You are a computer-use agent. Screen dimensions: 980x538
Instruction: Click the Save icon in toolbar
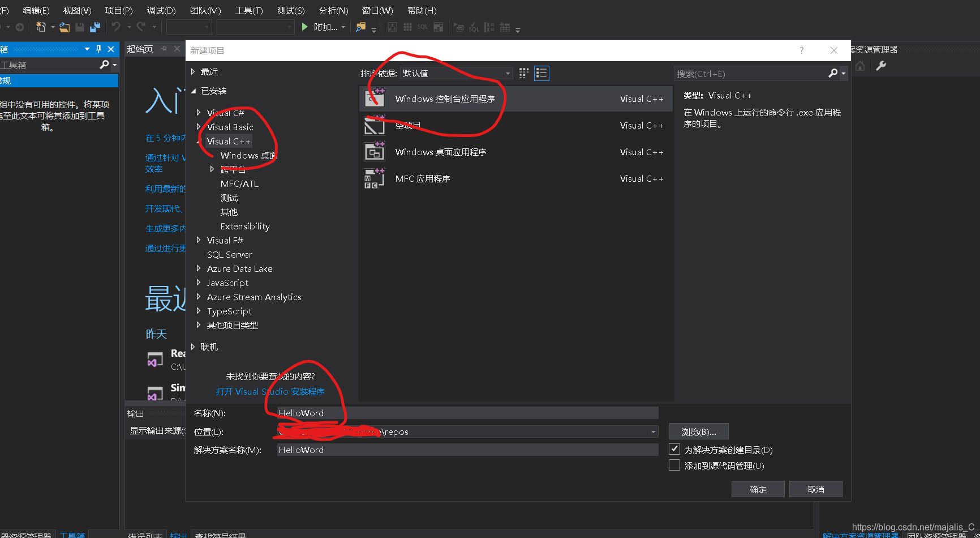click(80, 27)
